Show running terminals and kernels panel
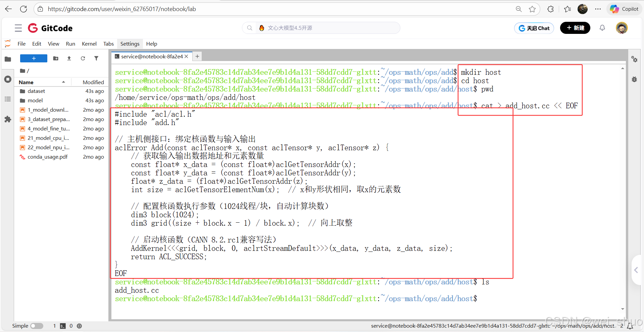The width and height of the screenshot is (644, 332). click(8, 79)
